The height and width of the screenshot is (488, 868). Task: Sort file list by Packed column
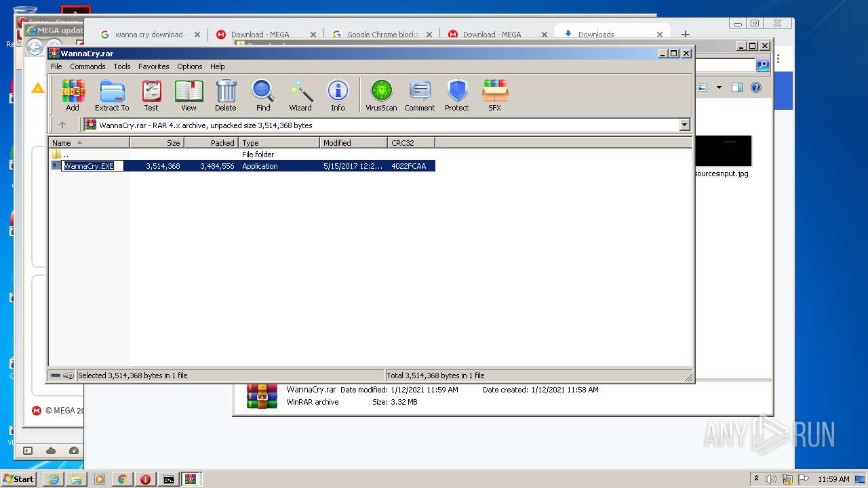point(211,143)
